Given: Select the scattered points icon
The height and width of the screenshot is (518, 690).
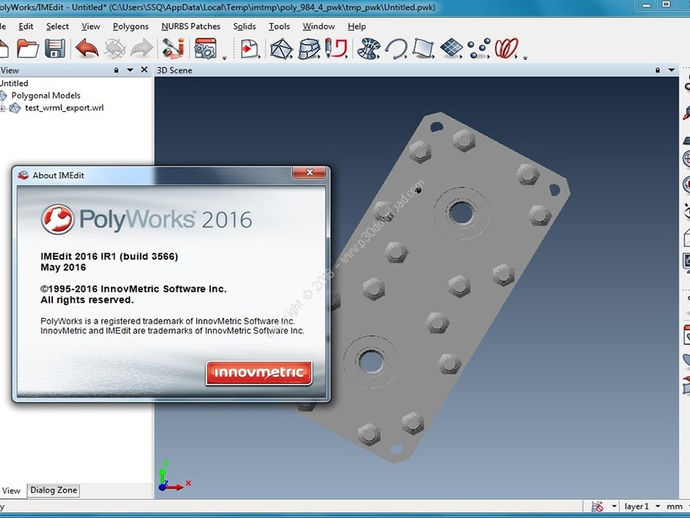Looking at the screenshot, I should (x=479, y=48).
